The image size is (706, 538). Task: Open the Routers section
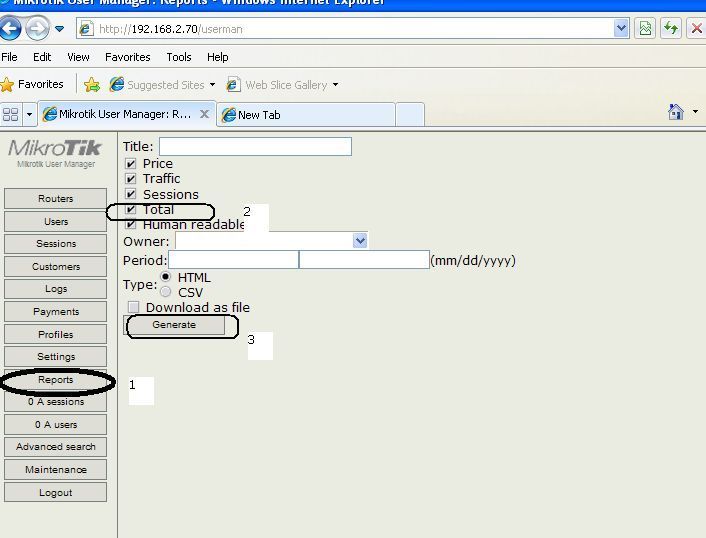tap(55, 199)
